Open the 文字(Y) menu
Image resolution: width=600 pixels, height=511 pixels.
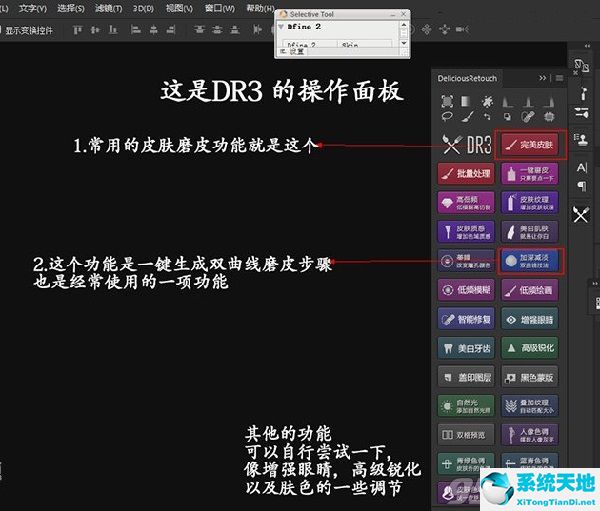point(33,8)
